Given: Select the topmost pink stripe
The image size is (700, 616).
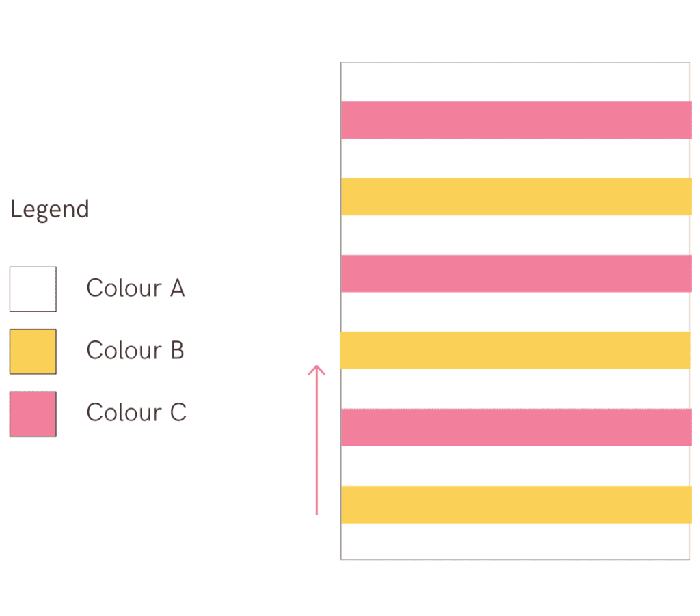Looking at the screenshot, I should click(515, 120).
